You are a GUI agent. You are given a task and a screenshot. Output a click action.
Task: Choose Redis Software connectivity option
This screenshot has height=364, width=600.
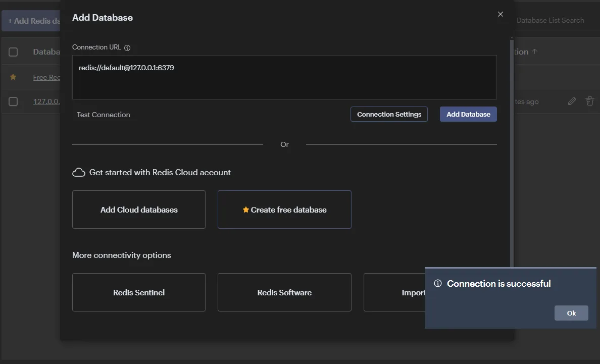click(284, 292)
